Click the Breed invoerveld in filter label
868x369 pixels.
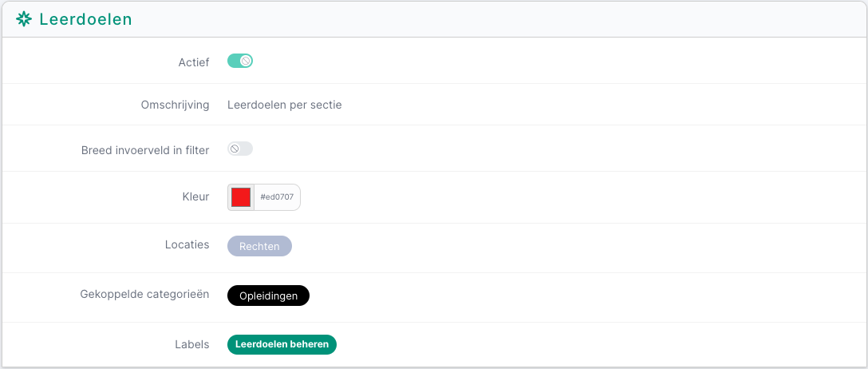coord(145,150)
